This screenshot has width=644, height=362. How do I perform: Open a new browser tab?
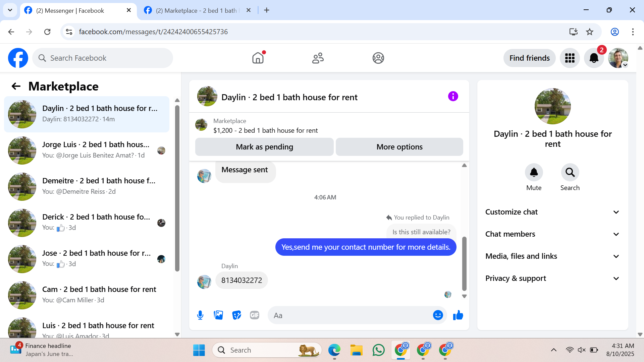coord(267,10)
